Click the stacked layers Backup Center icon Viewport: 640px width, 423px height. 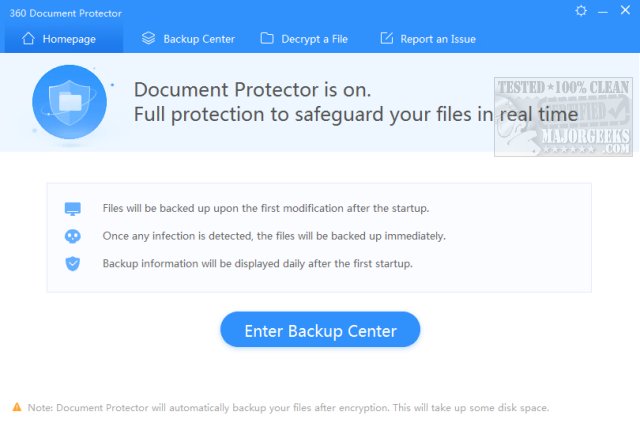148,39
